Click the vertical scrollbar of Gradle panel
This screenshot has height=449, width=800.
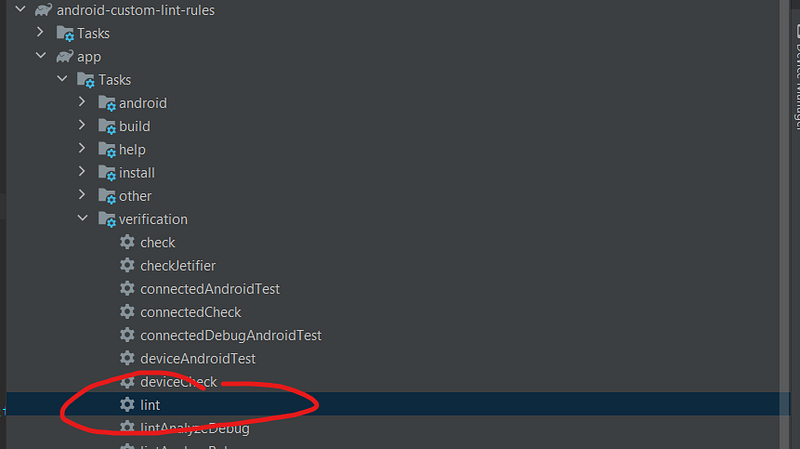pyautogui.click(x=785, y=224)
